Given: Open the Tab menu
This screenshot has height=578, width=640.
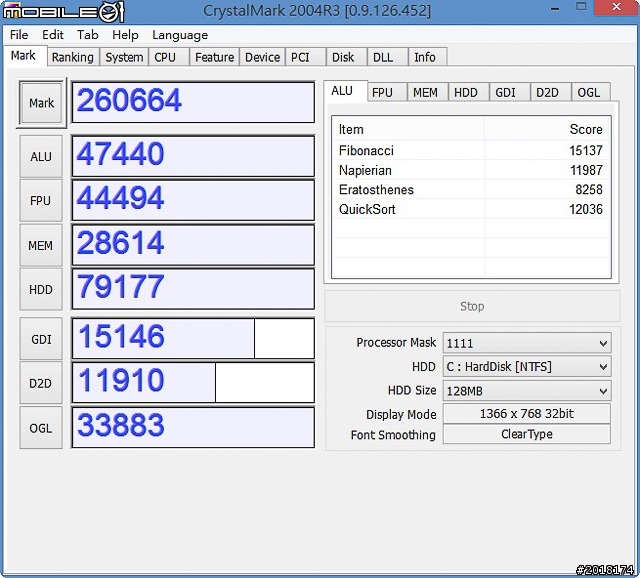Looking at the screenshot, I should click(88, 35).
